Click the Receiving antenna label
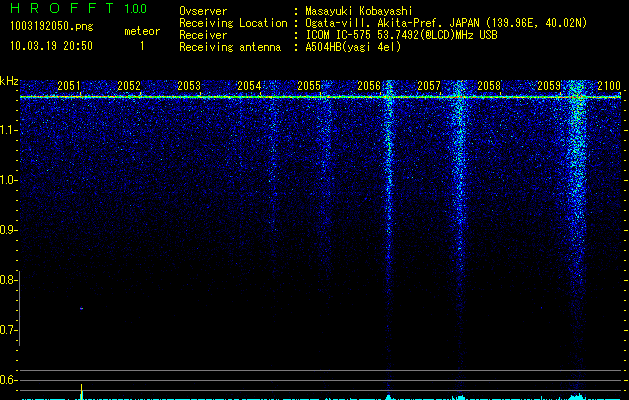Screen dimensions: 629x400 coord(230,47)
